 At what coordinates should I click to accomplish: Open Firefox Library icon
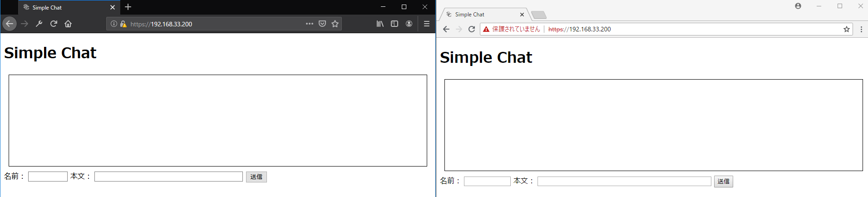380,24
